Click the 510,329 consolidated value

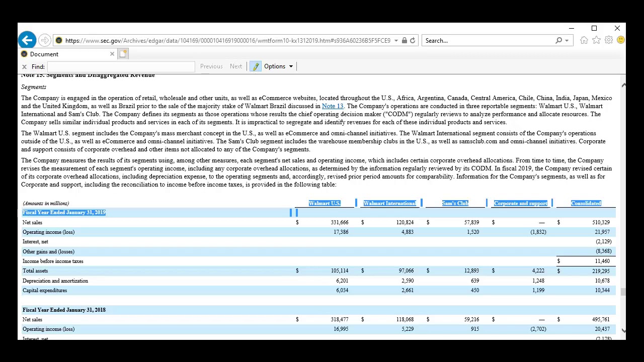pyautogui.click(x=601, y=222)
